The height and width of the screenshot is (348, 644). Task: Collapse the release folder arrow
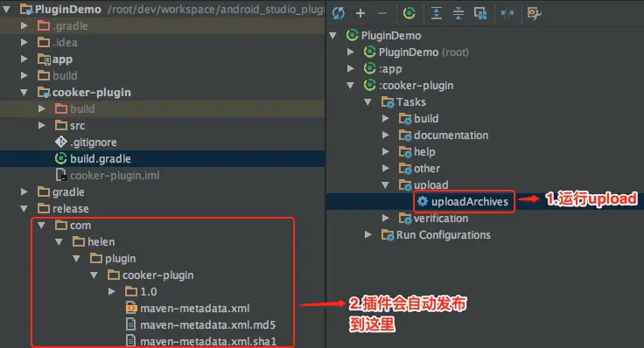[24, 208]
